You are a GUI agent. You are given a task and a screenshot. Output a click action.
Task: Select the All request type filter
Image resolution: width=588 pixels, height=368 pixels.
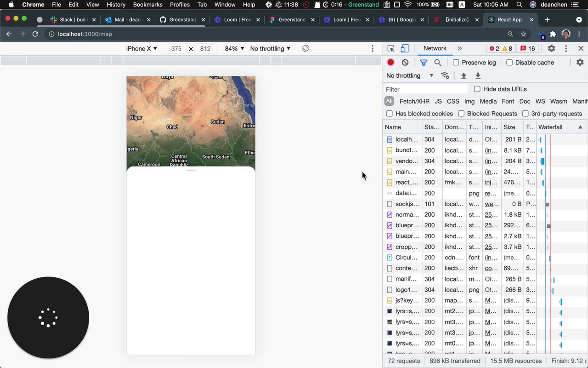coord(389,101)
